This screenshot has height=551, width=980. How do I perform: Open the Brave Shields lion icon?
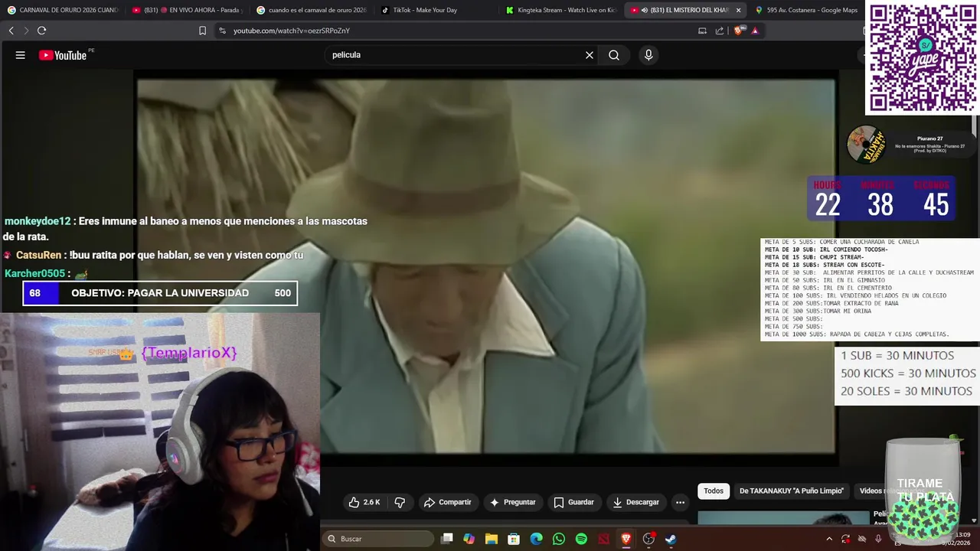point(739,31)
